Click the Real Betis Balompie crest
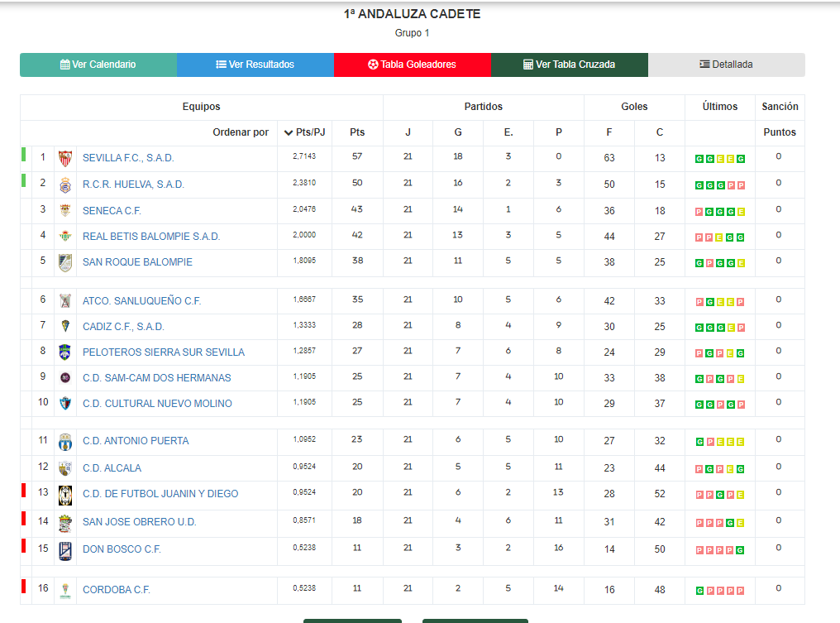The height and width of the screenshot is (623, 840). point(65,236)
